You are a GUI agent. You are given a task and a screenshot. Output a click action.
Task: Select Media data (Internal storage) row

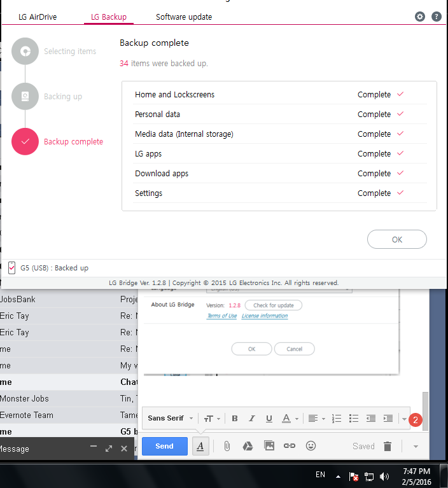[280, 134]
